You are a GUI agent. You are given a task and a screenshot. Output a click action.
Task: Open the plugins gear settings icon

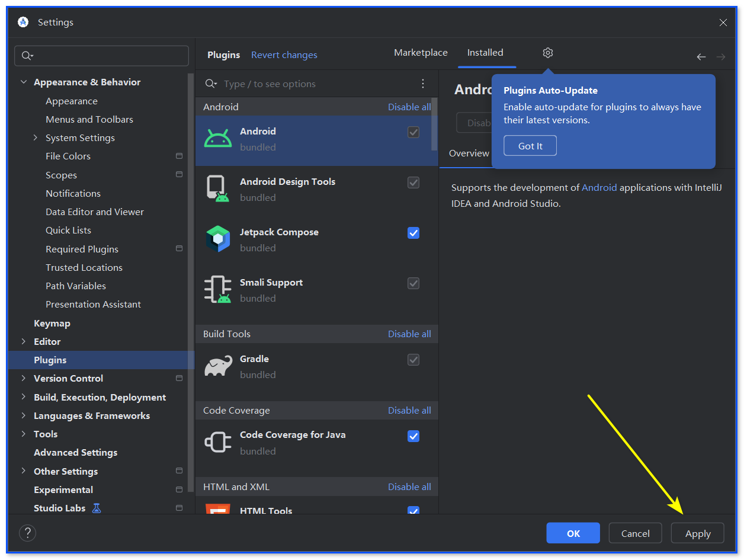tap(547, 53)
